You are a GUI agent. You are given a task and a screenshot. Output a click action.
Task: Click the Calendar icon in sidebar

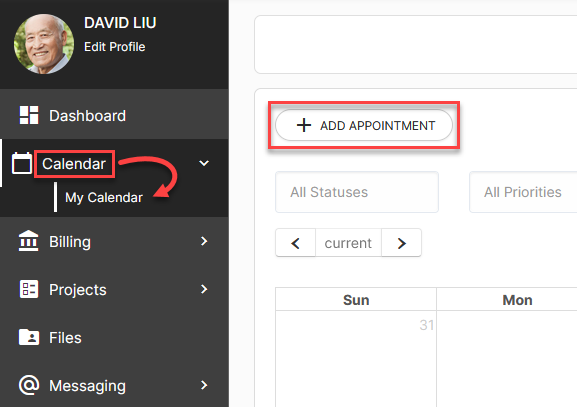tap(22, 163)
